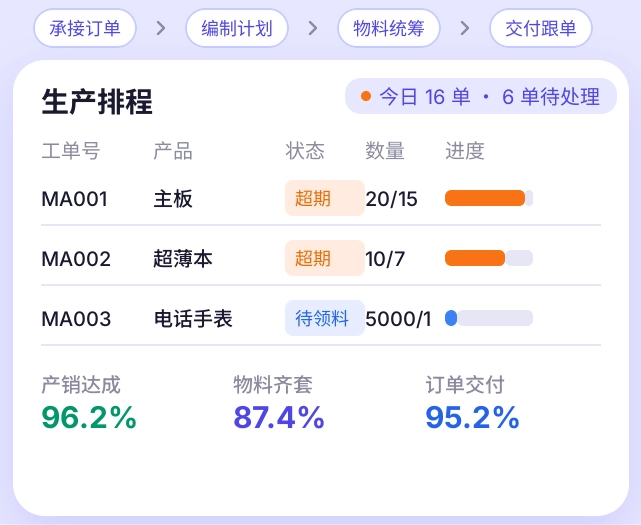Click the 95.2% value
This screenshot has height=525, width=641.
click(x=472, y=417)
